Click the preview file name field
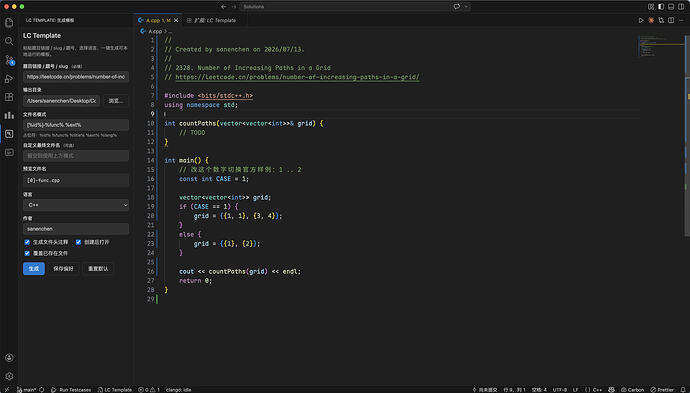Viewport: 690px width, 393px height. [x=76, y=180]
